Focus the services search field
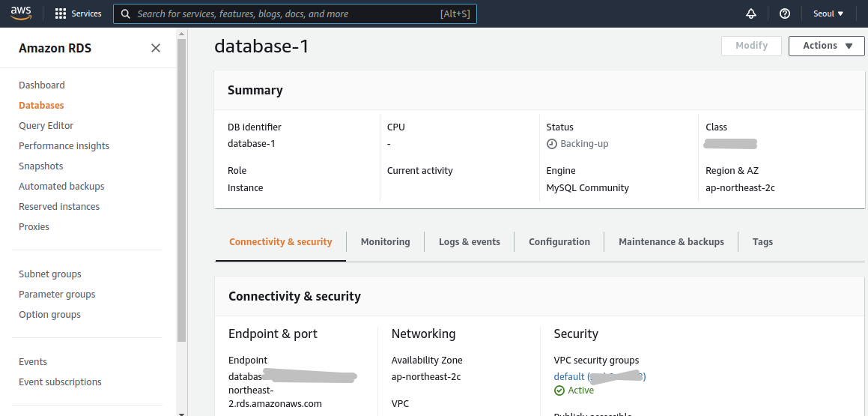 click(x=295, y=13)
